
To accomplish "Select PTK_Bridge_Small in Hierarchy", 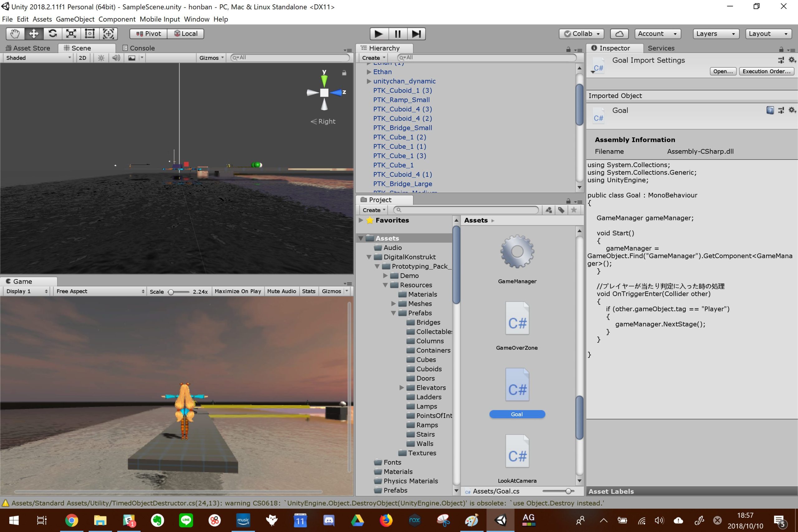I will tap(402, 128).
